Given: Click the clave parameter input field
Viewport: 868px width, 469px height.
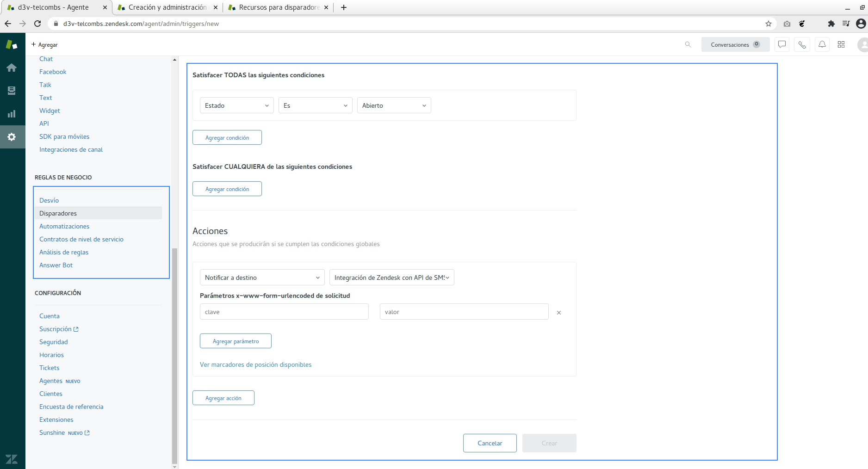Looking at the screenshot, I should pyautogui.click(x=284, y=312).
